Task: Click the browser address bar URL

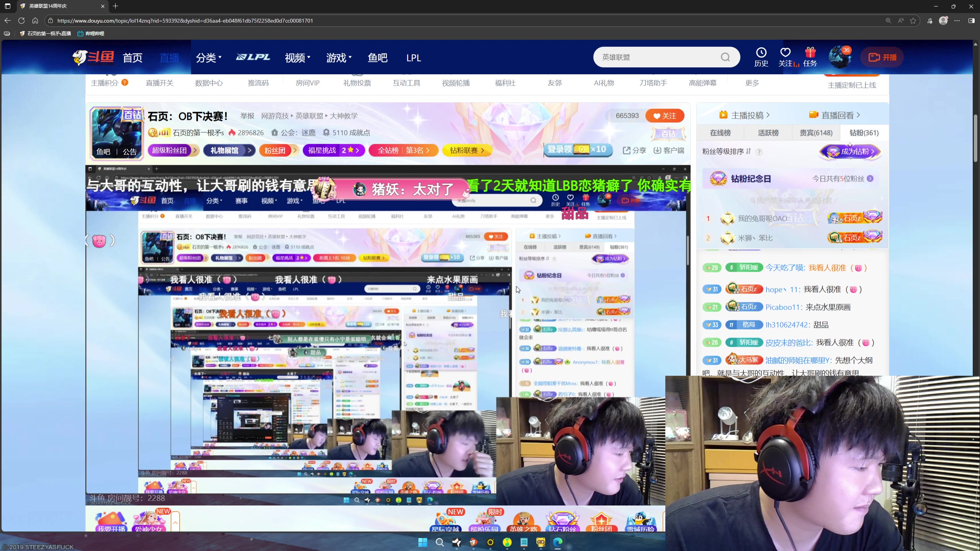Action: point(185,21)
